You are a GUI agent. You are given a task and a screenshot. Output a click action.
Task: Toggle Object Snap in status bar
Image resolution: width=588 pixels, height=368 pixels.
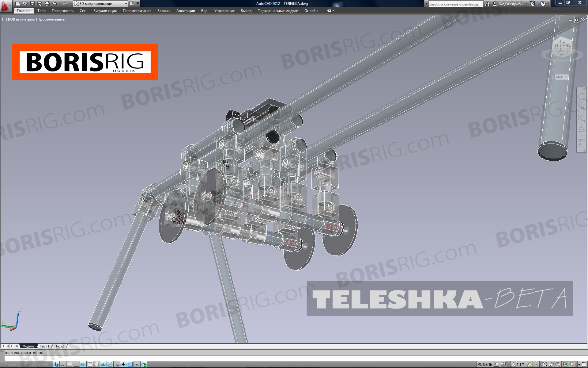tap(90, 364)
